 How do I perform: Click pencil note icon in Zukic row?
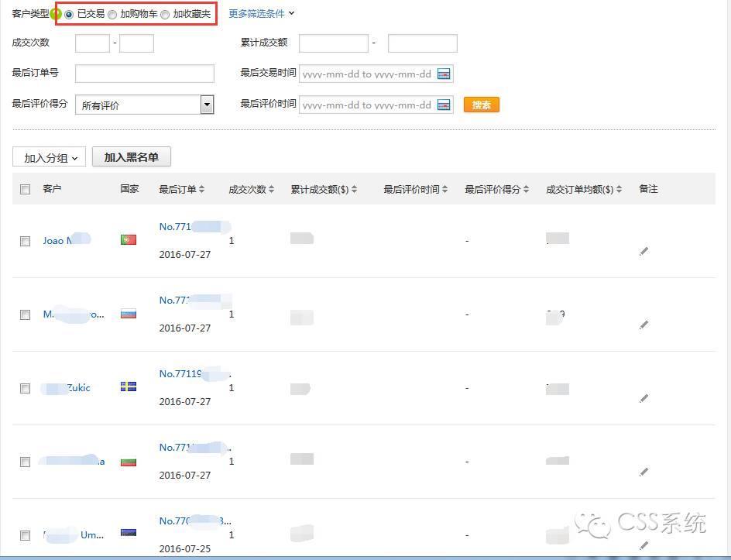pyautogui.click(x=643, y=398)
